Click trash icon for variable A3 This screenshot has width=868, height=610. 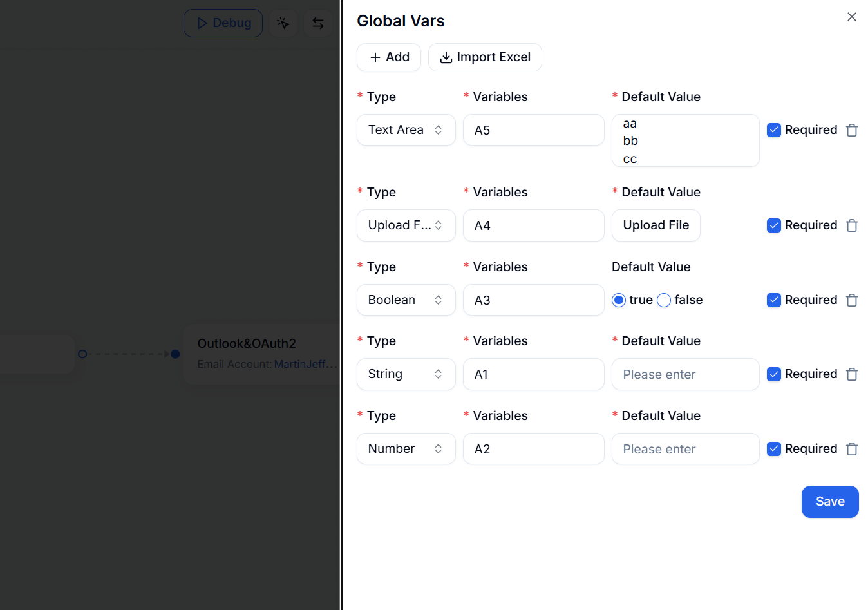851,300
